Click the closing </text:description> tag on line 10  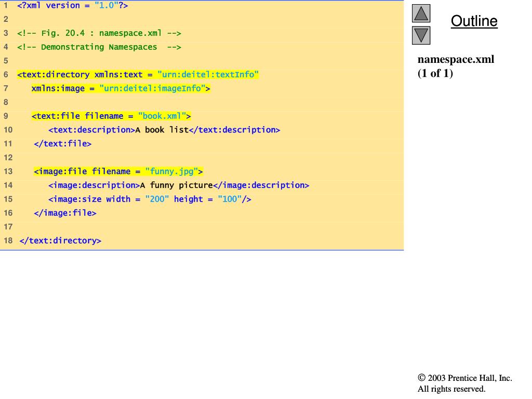click(235, 130)
